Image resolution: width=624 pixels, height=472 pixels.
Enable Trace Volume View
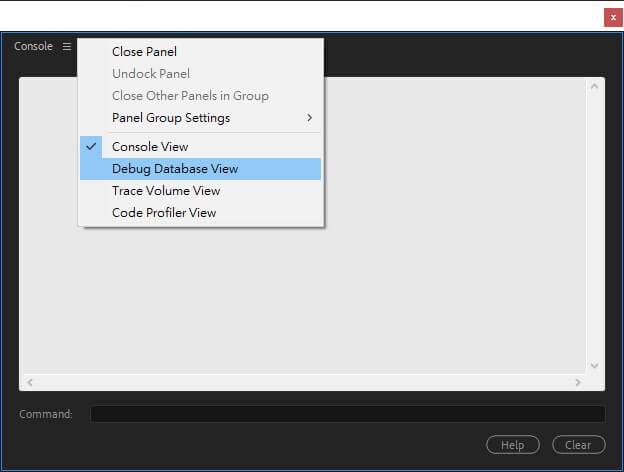(166, 191)
